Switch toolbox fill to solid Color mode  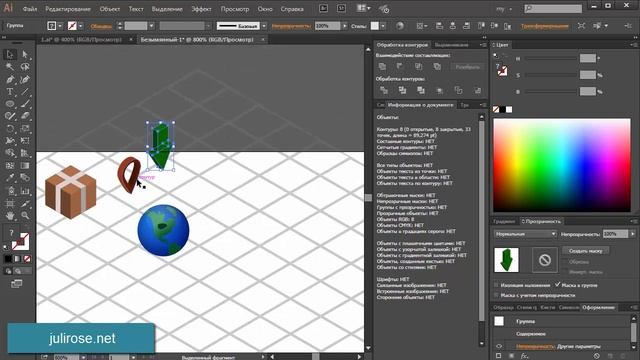(8, 259)
